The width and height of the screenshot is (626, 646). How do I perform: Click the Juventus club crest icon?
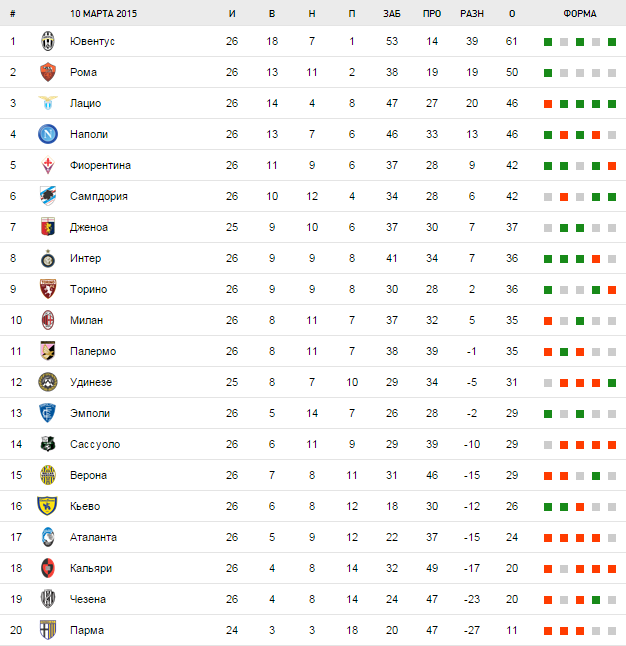click(47, 42)
